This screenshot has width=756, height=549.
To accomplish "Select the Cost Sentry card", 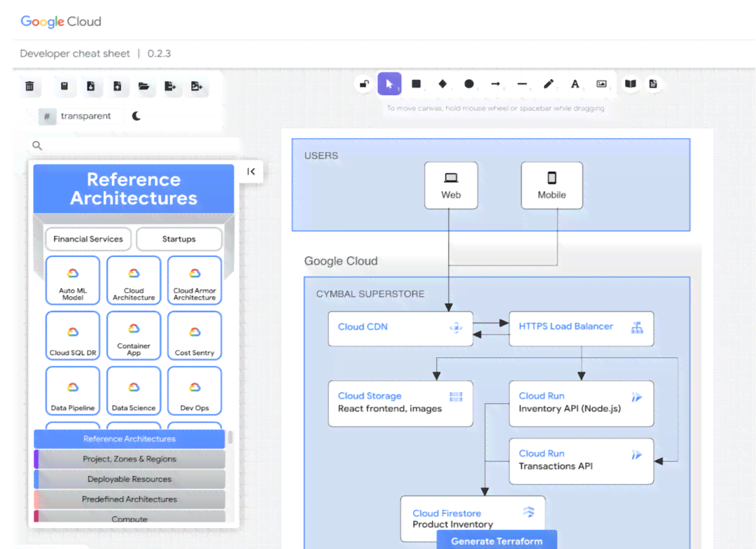I will (x=195, y=335).
